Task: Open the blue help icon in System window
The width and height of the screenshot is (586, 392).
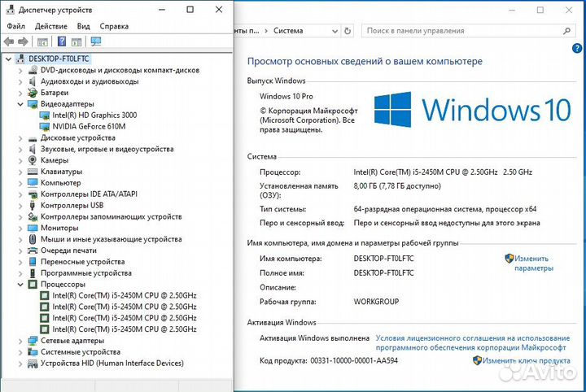Action: coord(577,48)
